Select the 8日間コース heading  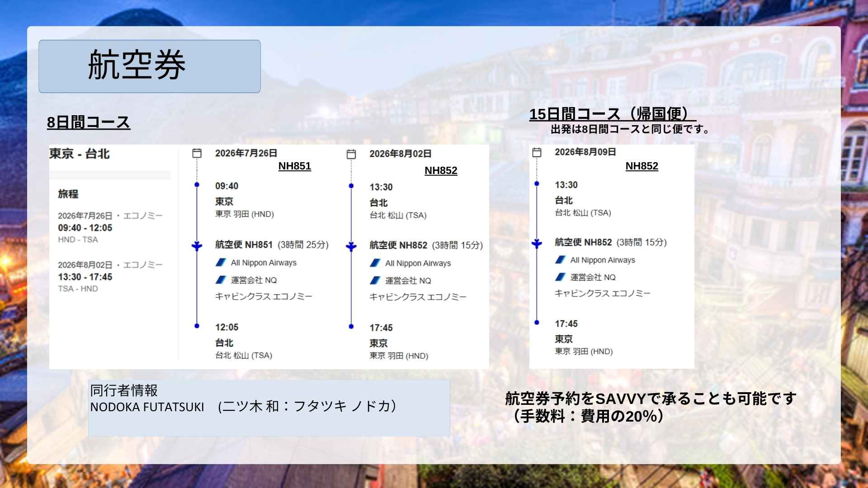click(89, 122)
